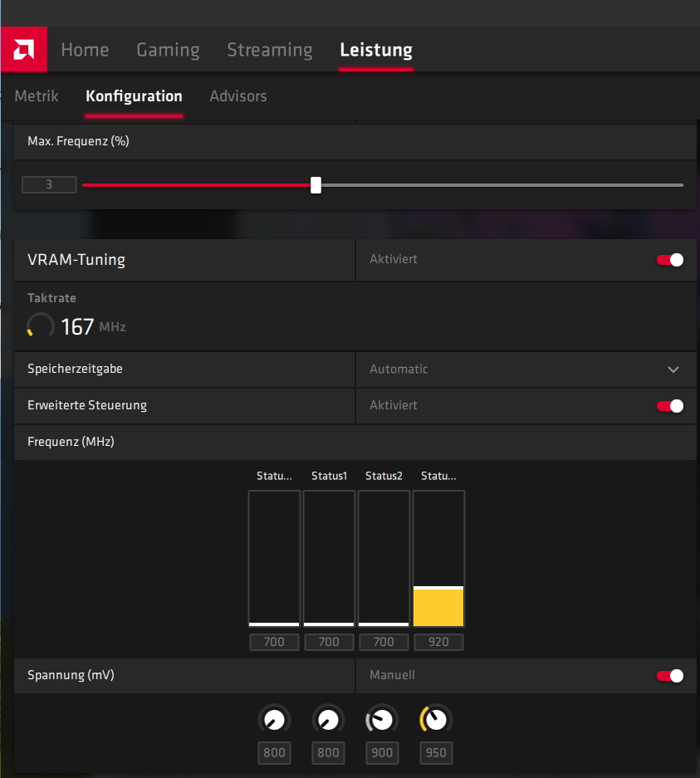Click the first 700 frequency field

click(274, 642)
